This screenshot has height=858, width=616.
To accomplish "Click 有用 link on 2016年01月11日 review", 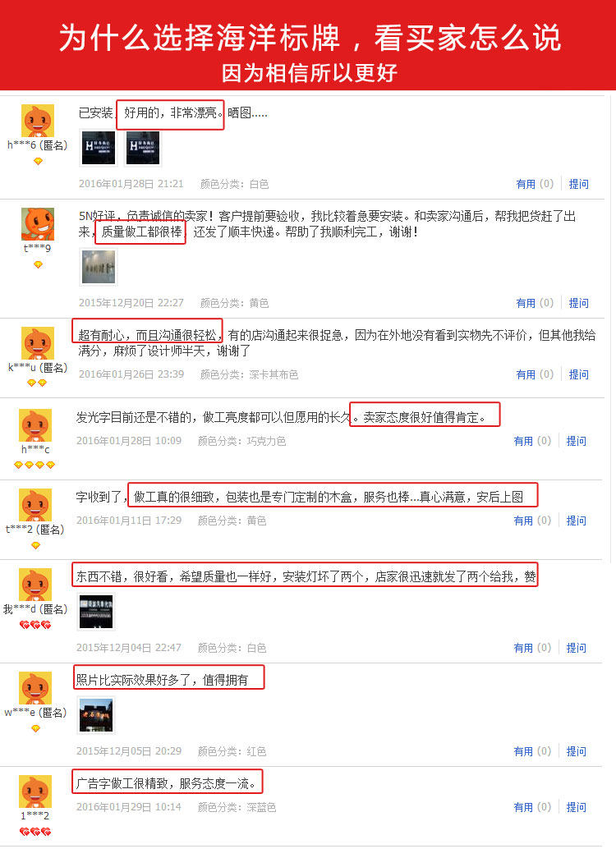I will [x=523, y=521].
